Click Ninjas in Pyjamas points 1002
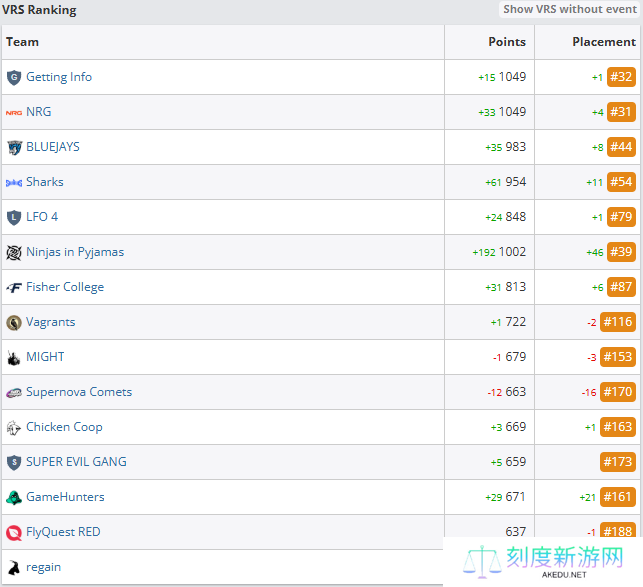The image size is (643, 587). point(513,251)
